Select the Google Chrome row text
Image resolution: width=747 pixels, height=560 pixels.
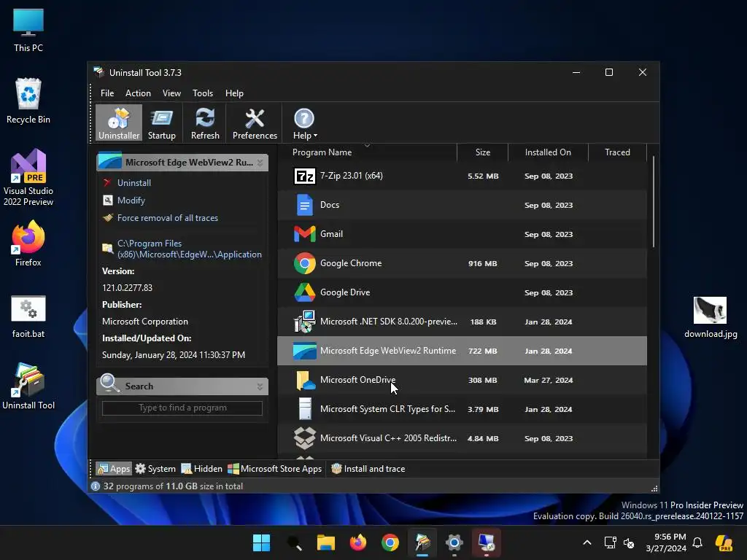click(x=351, y=263)
